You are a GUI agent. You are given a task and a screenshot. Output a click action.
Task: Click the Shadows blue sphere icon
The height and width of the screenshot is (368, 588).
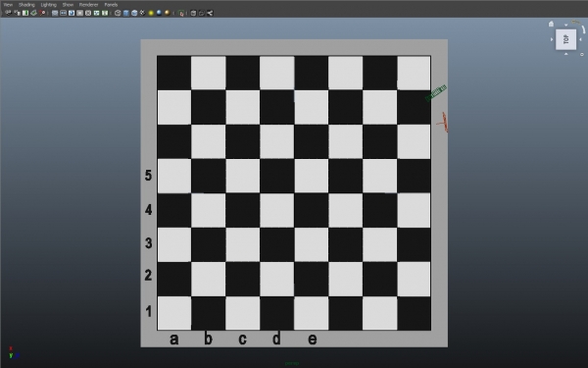coord(159,13)
